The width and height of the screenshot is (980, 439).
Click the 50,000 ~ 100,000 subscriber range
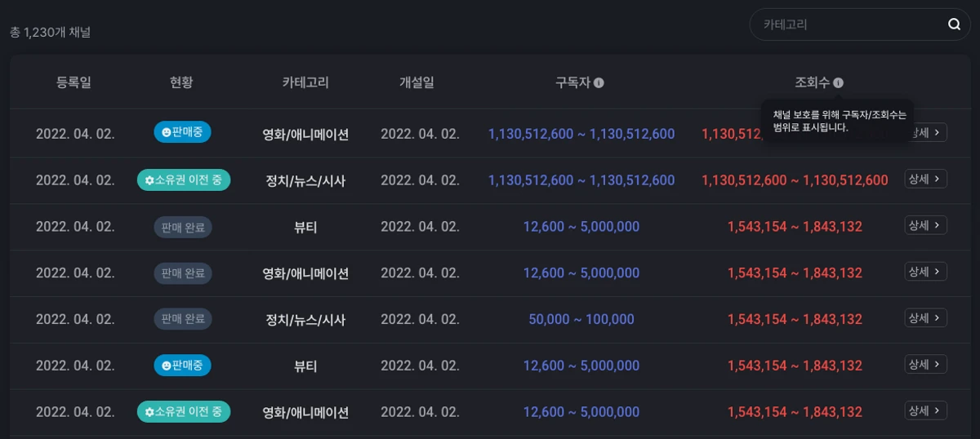coord(581,320)
